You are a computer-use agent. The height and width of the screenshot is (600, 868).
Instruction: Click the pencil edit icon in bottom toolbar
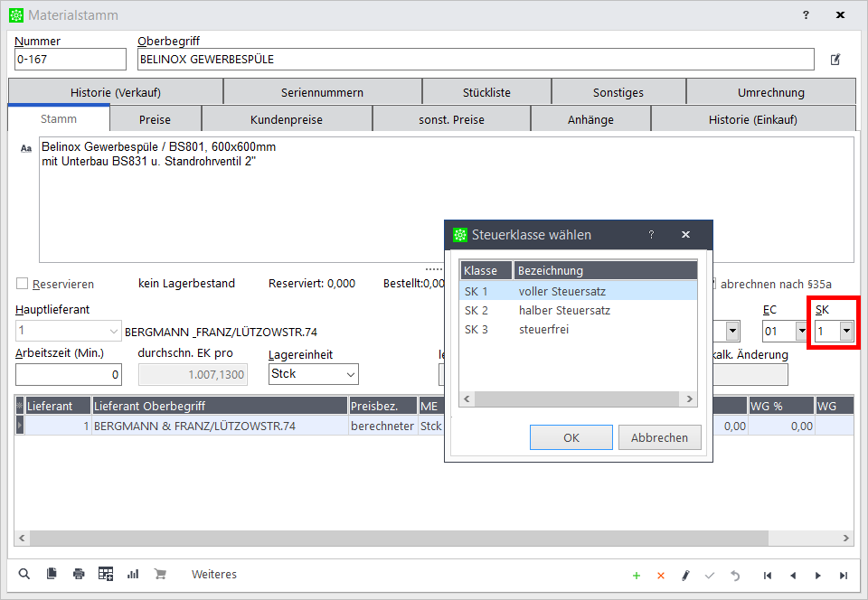685,576
